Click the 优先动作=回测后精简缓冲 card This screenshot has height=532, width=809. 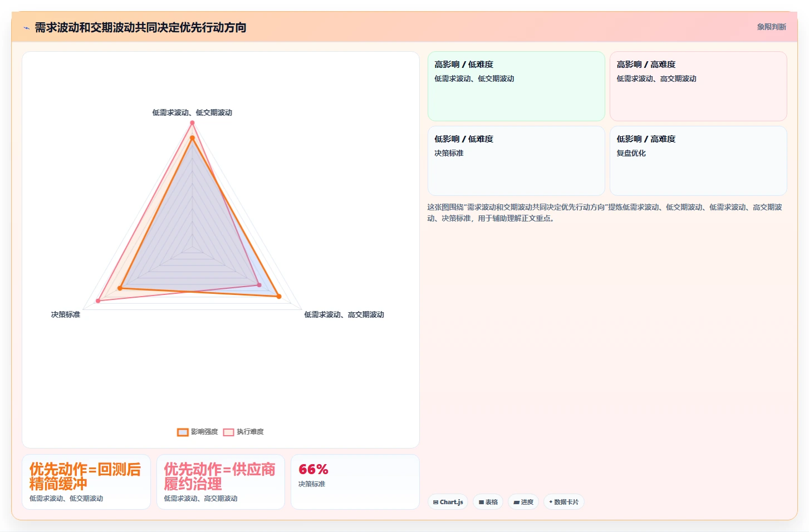86,482
